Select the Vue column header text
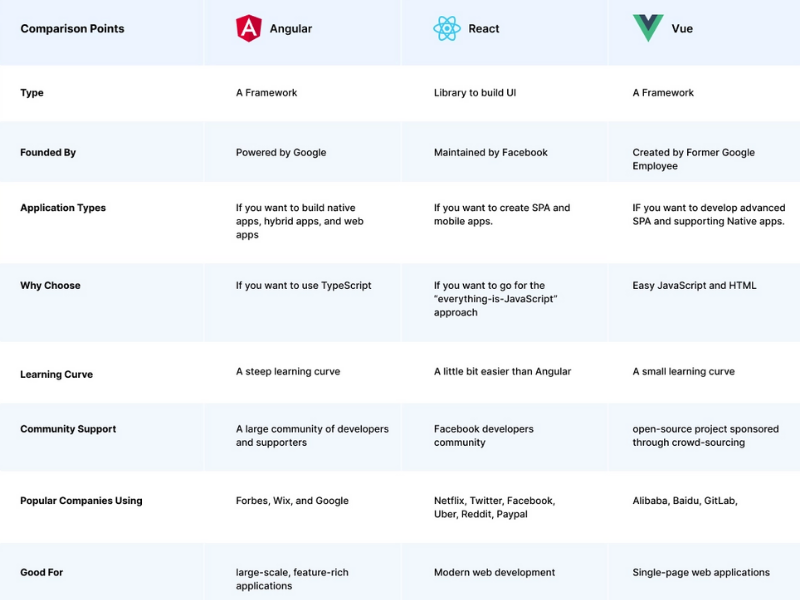The width and height of the screenshot is (800, 600). coord(682,29)
